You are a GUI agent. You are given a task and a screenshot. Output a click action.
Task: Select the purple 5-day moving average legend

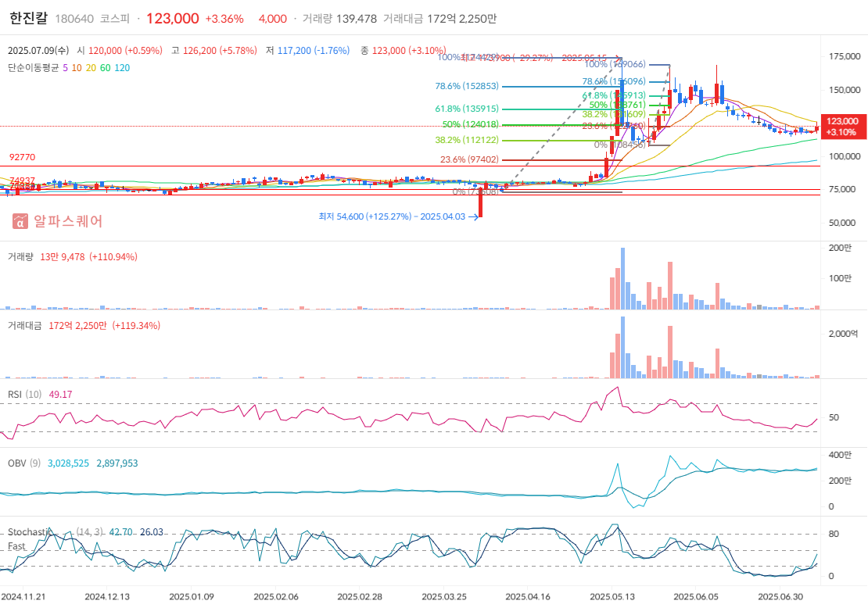[66, 67]
